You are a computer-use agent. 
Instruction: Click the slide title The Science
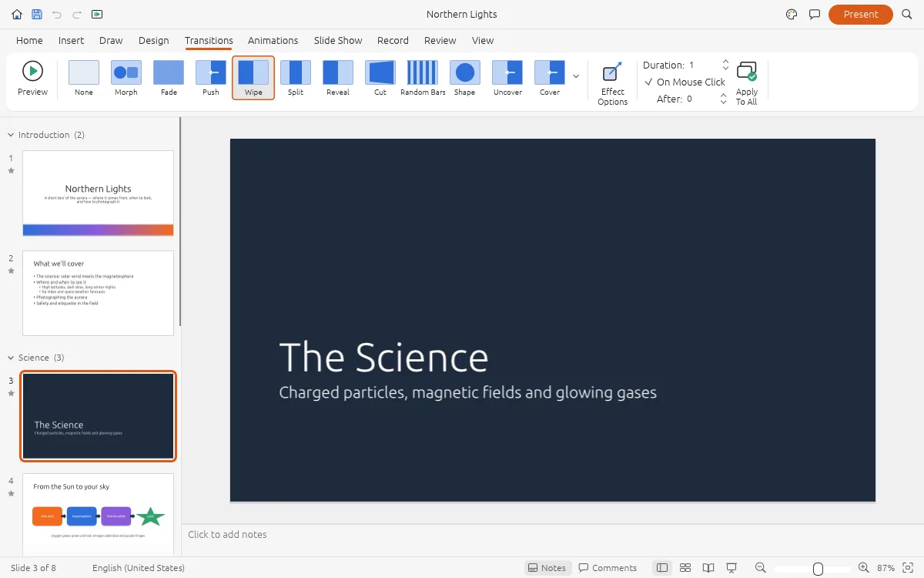[x=383, y=358]
